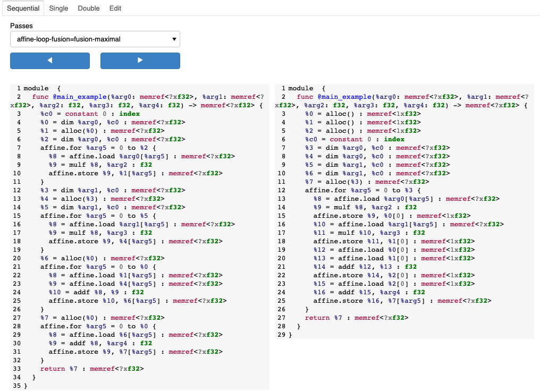Click 'return %7' in the left pane
This screenshot has width=540, height=392.
point(59,369)
